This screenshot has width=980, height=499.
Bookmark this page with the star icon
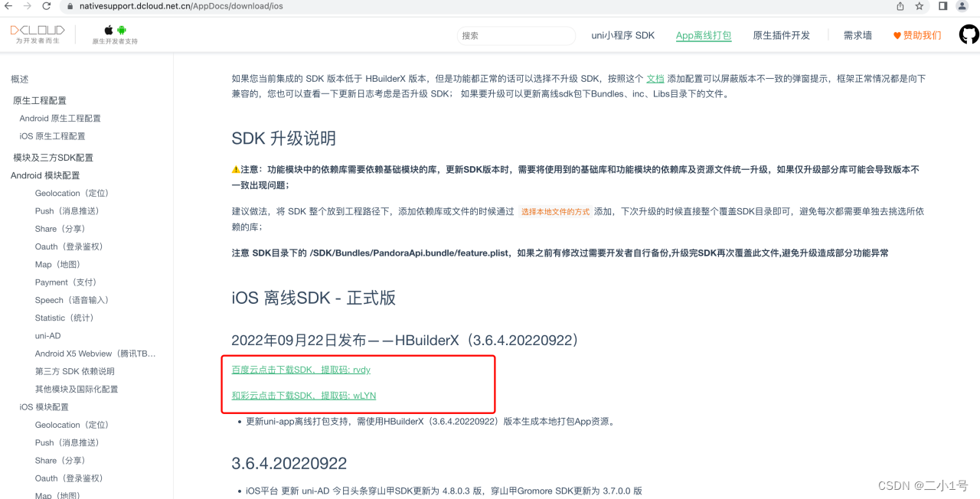[x=920, y=6]
